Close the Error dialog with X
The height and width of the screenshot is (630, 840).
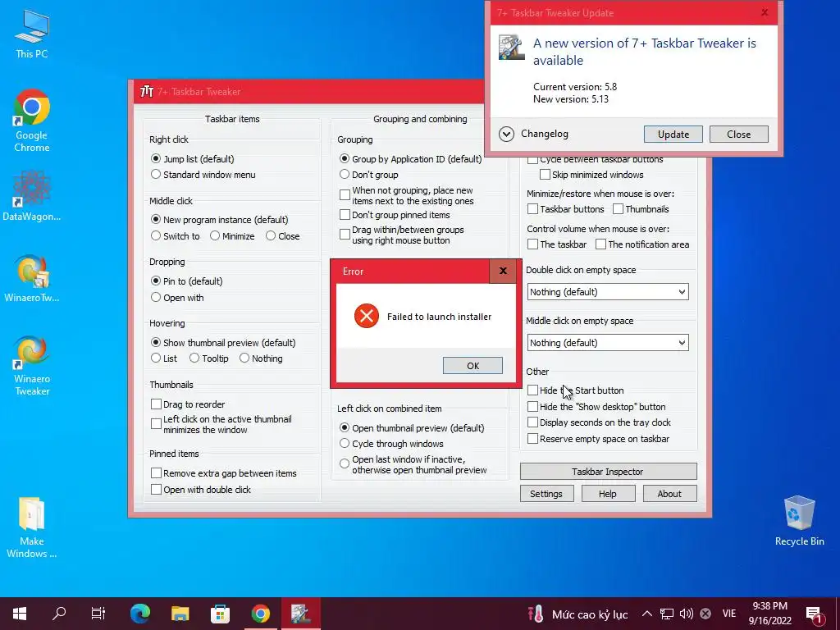503,271
